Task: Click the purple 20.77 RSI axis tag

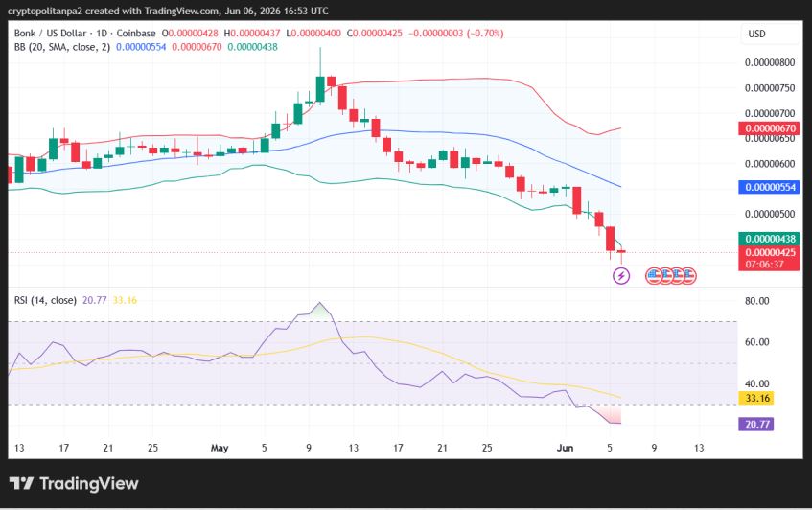Action: (x=756, y=425)
